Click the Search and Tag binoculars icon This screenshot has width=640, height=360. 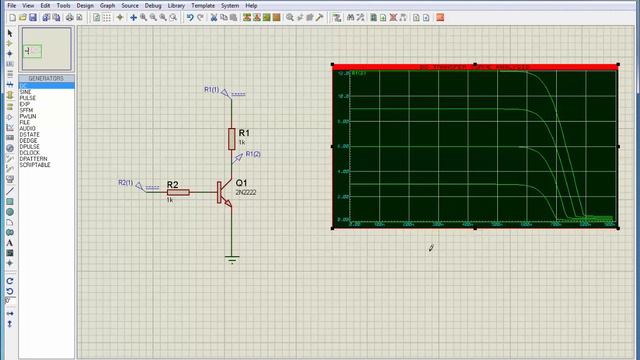(x=350, y=18)
